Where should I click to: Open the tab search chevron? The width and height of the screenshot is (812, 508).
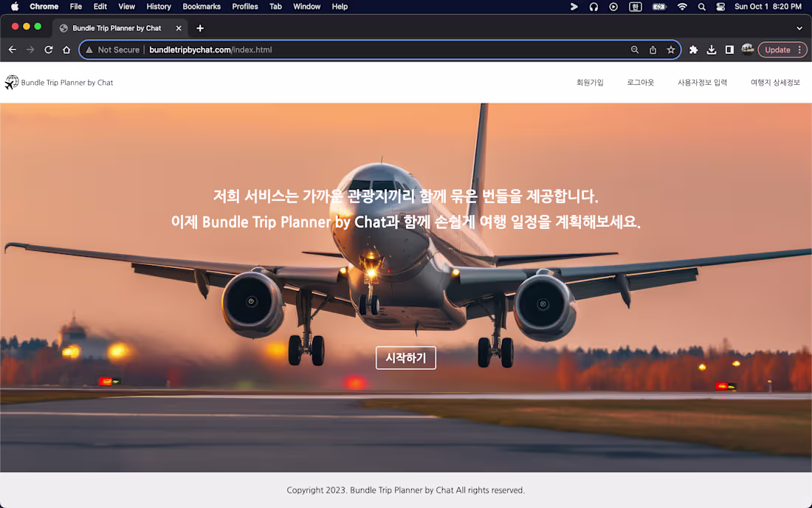pyautogui.click(x=799, y=27)
